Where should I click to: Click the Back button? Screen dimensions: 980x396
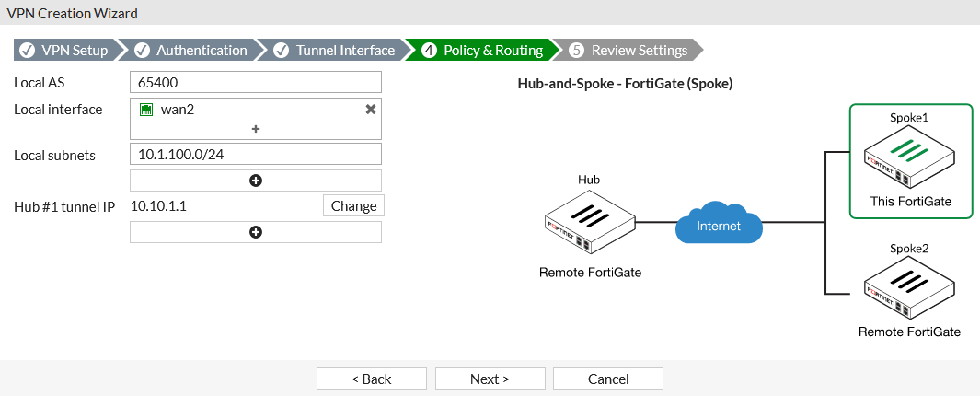[372, 379]
